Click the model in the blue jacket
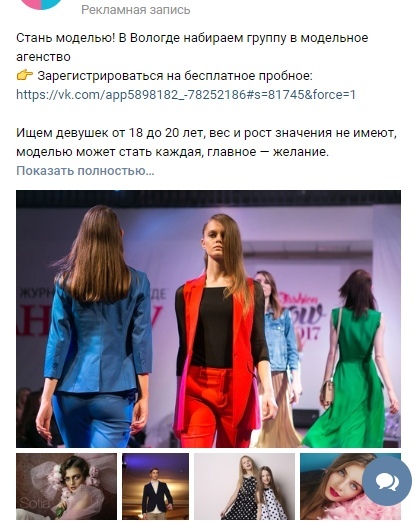Image resolution: width=415 pixels, height=523 pixels. tap(97, 326)
